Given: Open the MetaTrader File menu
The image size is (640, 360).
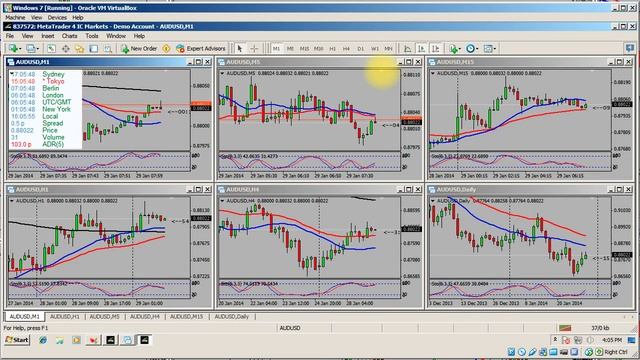Looking at the screenshot, I should pyautogui.click(x=10, y=36).
